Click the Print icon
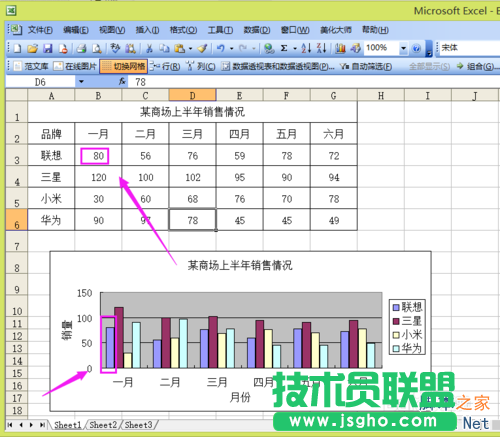The image size is (500, 437). coord(81,49)
